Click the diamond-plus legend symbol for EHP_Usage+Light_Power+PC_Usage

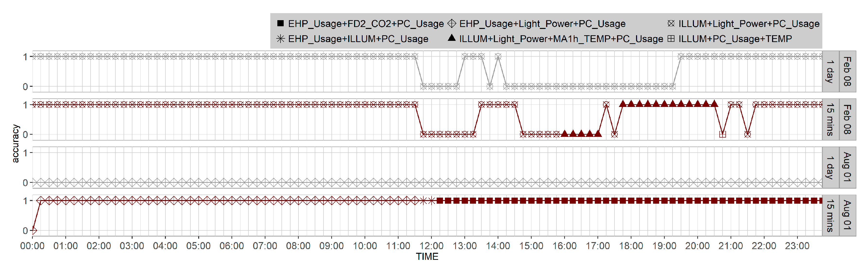(452, 23)
